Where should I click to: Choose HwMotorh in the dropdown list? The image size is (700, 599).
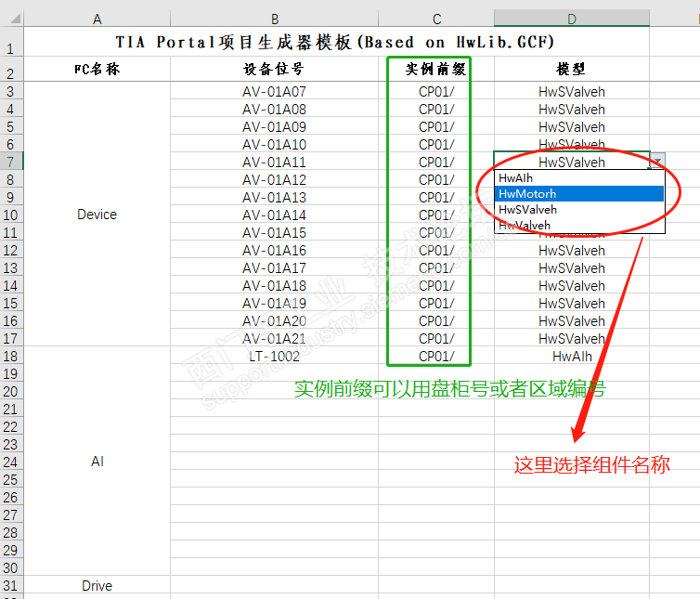(x=579, y=194)
